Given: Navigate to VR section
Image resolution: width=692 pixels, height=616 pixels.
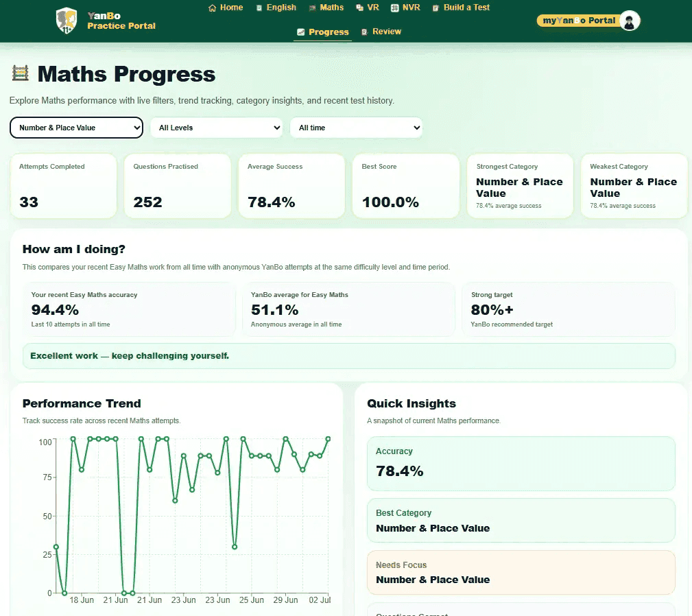Looking at the screenshot, I should pos(368,8).
